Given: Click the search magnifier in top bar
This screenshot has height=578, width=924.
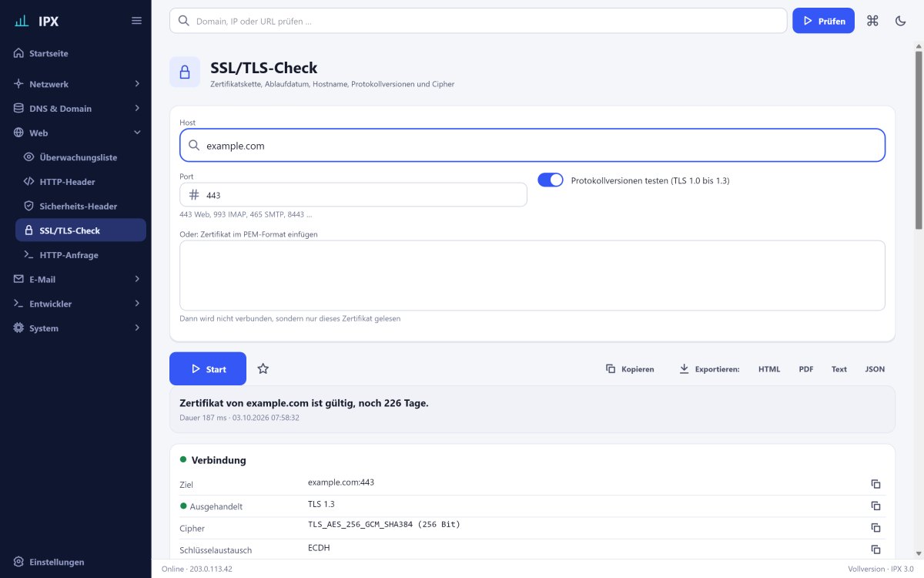Looking at the screenshot, I should pyautogui.click(x=184, y=21).
